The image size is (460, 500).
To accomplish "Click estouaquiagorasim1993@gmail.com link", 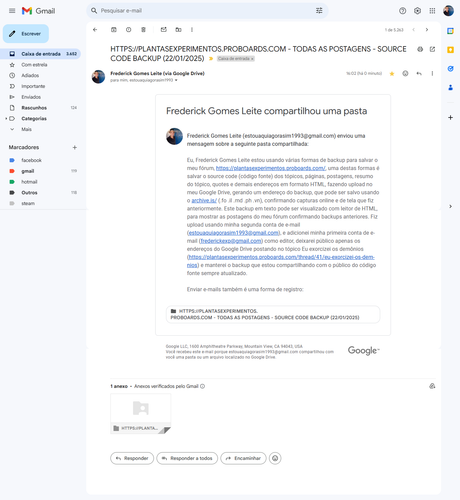I will [x=234, y=233].
